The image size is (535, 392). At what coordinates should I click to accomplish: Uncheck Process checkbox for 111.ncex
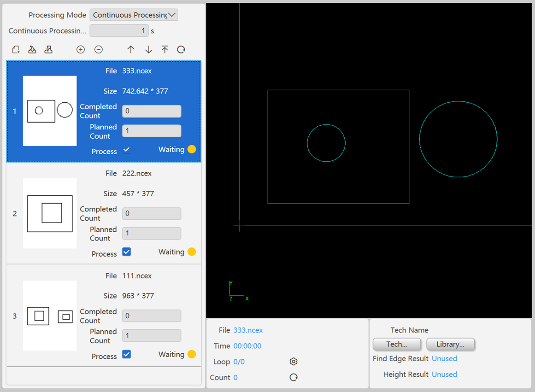coord(127,354)
